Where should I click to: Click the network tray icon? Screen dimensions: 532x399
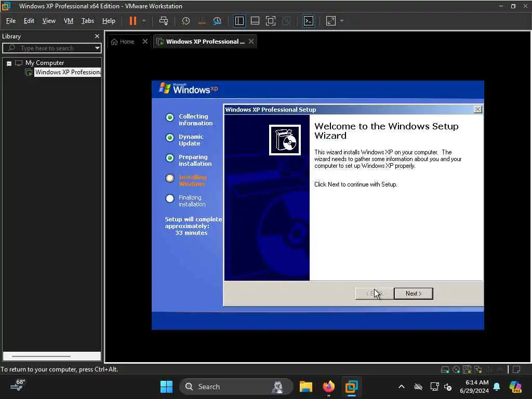(x=434, y=387)
